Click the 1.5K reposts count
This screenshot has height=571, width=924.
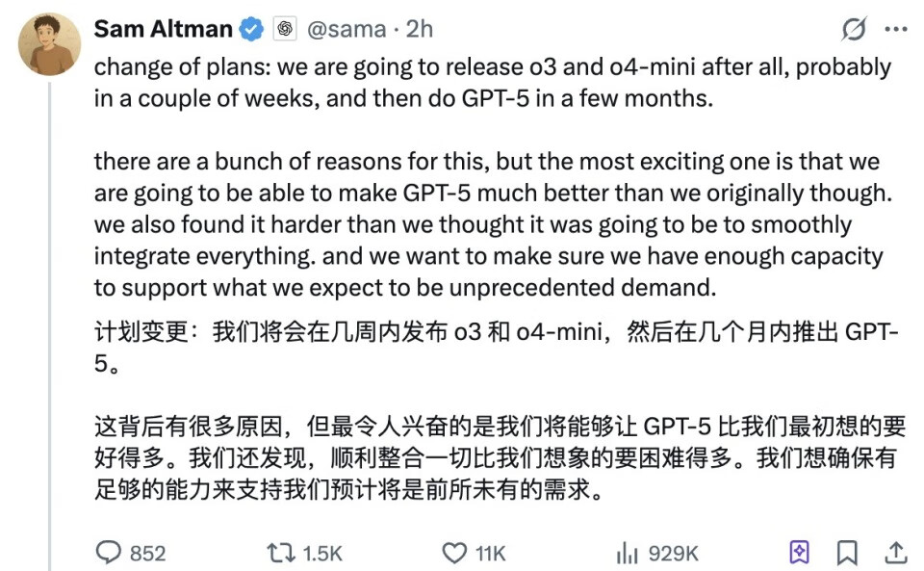322,553
